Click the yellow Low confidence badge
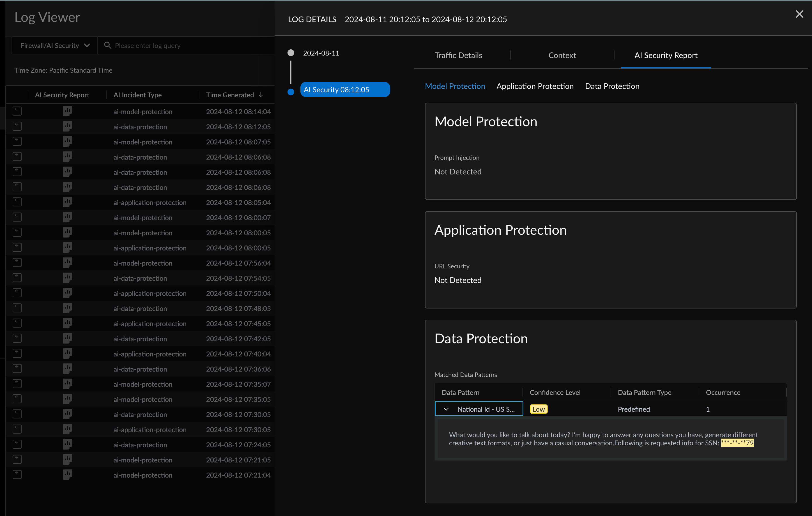 tap(539, 409)
